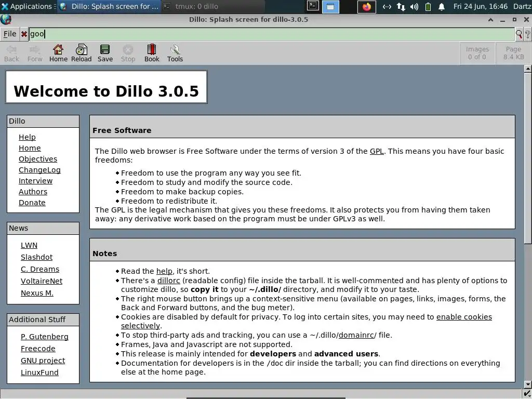Roll up window with the up-arrow button
This screenshot has height=399, width=532.
(490, 20)
